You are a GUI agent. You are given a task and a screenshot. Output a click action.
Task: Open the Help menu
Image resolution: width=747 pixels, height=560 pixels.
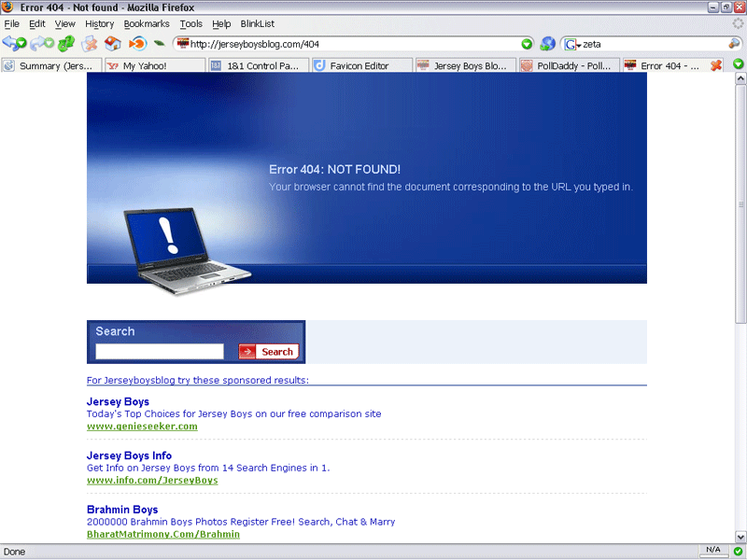click(221, 24)
